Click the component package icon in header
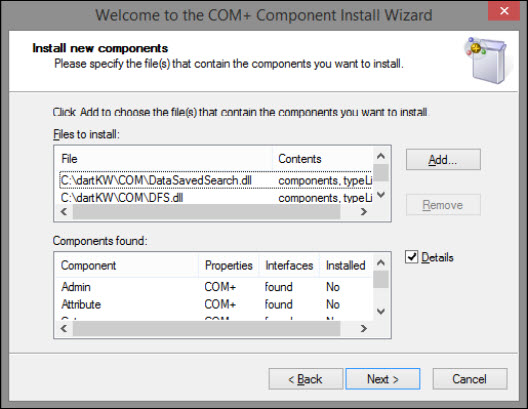The width and height of the screenshot is (528, 409). (x=487, y=60)
